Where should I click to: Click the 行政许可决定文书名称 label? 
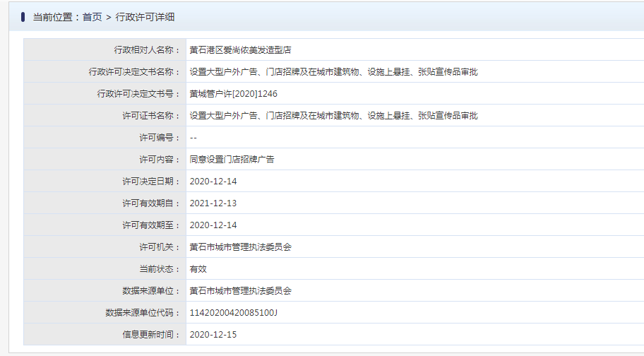pos(134,72)
